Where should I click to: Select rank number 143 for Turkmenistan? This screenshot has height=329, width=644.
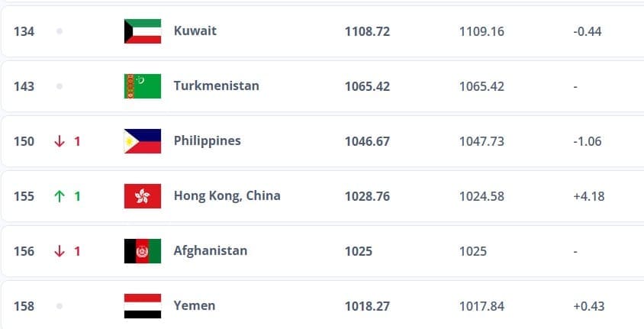point(24,86)
